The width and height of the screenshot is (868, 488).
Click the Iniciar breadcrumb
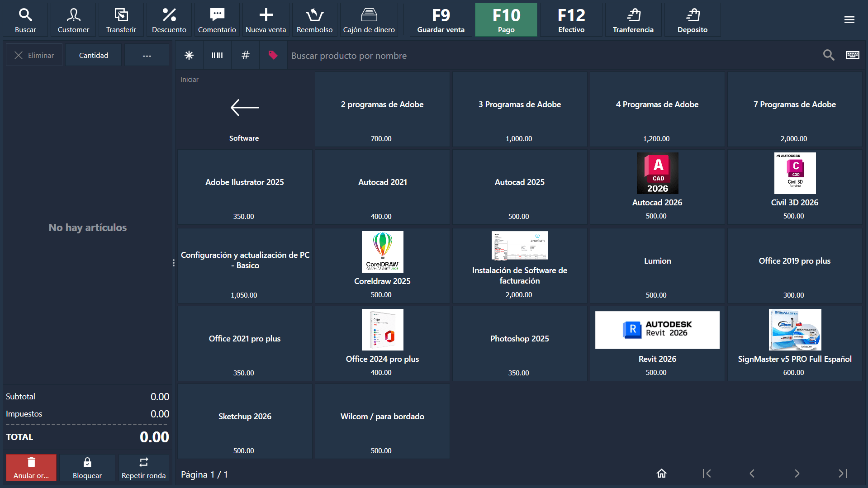coord(190,80)
